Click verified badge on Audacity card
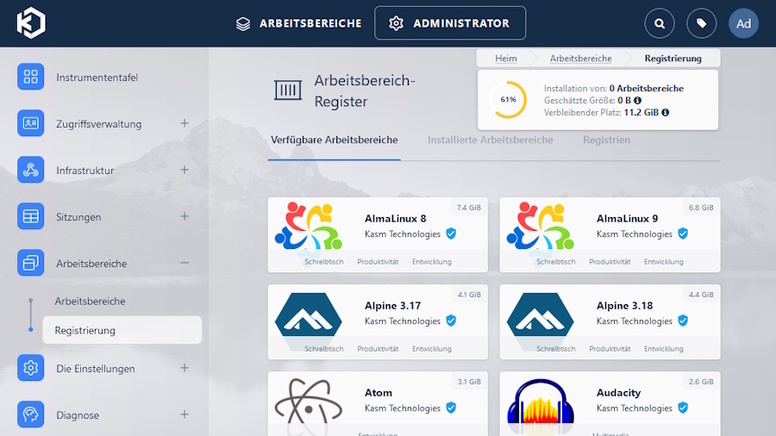Screen dimensions: 776x436 [683, 408]
